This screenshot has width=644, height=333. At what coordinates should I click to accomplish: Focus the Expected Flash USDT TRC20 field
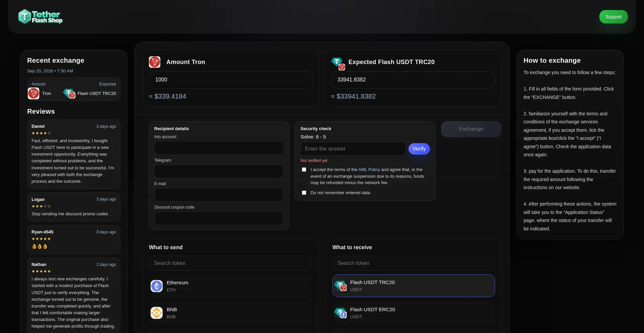pyautogui.click(x=413, y=80)
